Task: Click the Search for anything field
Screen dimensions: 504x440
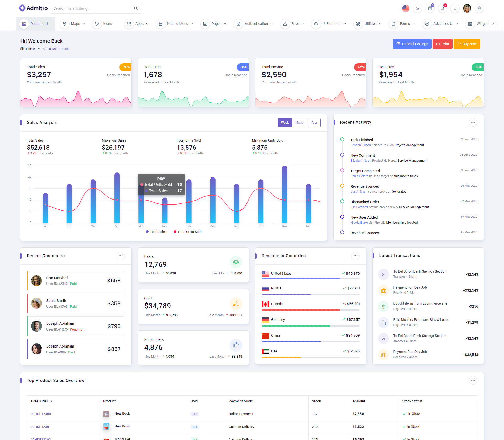Action: [92, 8]
